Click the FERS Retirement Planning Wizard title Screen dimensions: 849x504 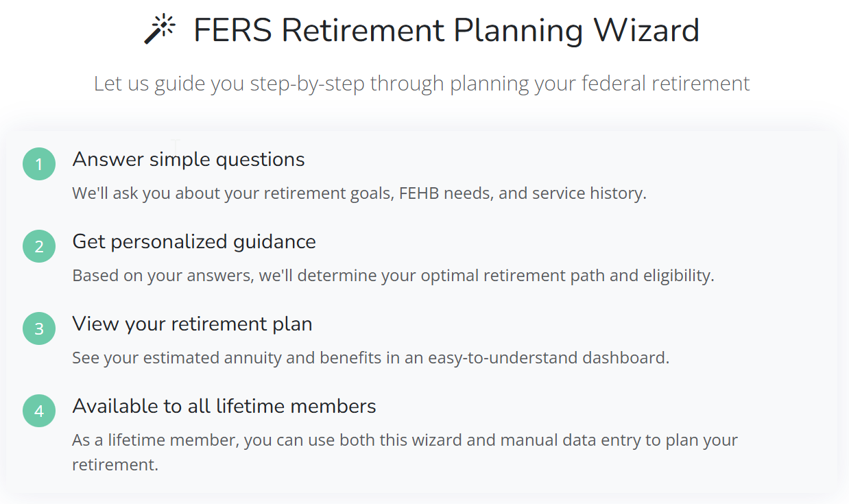pyautogui.click(x=446, y=31)
